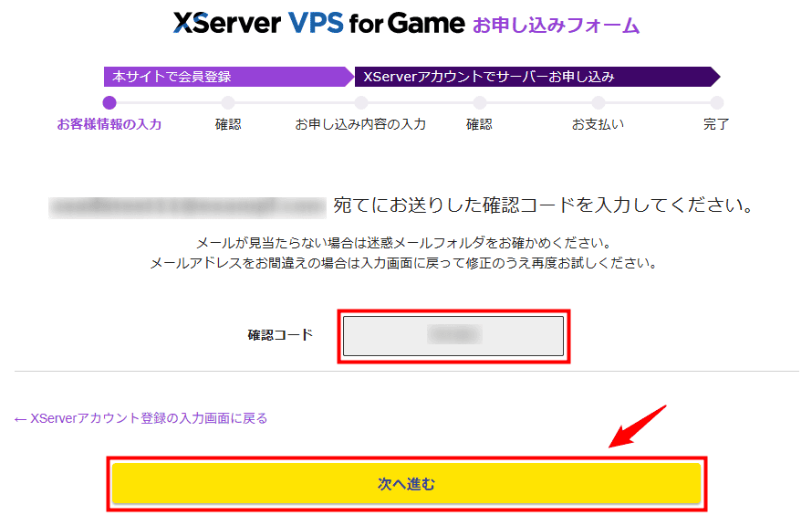This screenshot has width=812, height=526.
Task: Select the お客様情報の入力 step label
Action: tap(109, 124)
